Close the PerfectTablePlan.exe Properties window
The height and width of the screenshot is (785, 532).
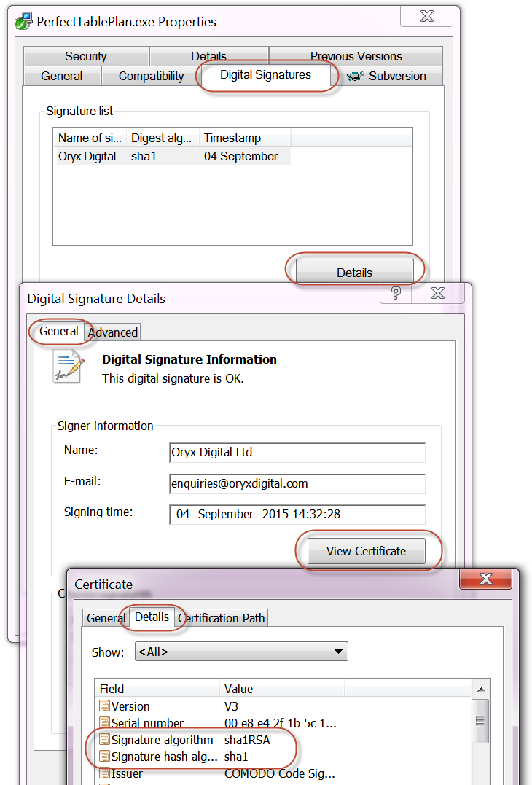pos(427,16)
